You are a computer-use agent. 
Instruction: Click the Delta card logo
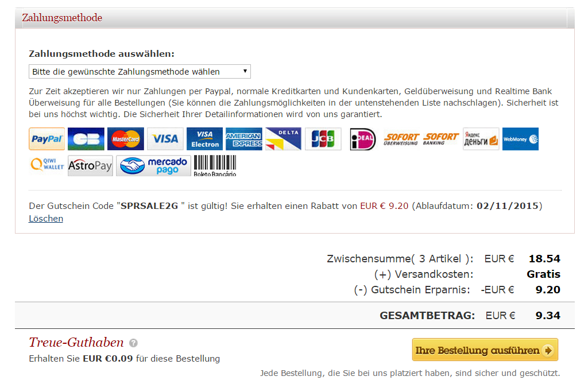284,139
